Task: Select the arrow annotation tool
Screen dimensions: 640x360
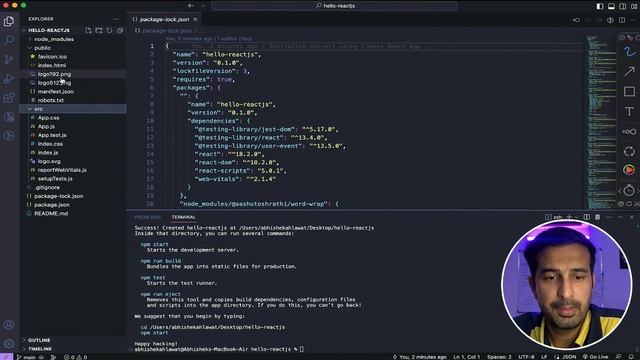Action: [x=629, y=71]
